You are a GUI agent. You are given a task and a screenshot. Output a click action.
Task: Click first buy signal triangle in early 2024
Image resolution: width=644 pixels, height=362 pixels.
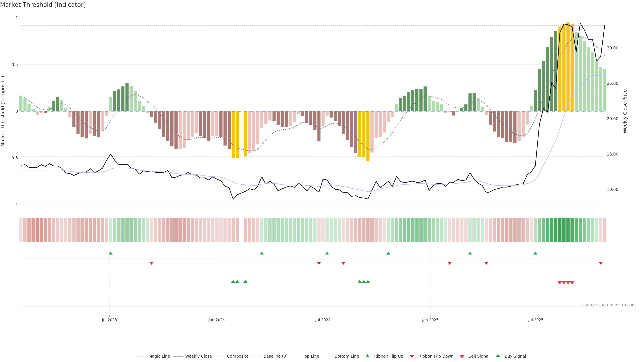click(x=233, y=282)
